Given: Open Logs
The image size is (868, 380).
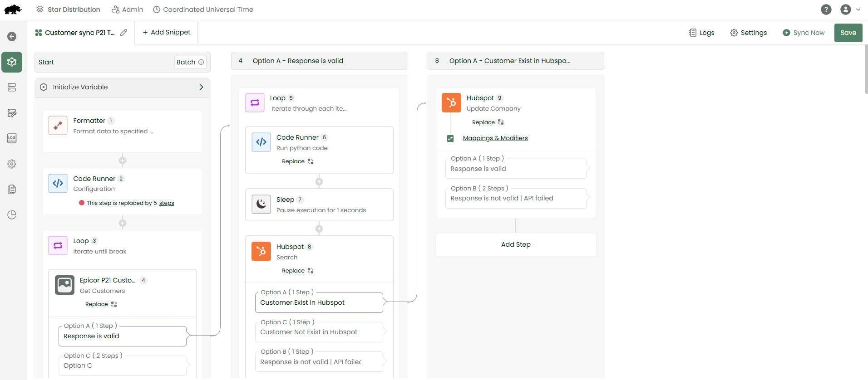Looking at the screenshot, I should pos(702,33).
